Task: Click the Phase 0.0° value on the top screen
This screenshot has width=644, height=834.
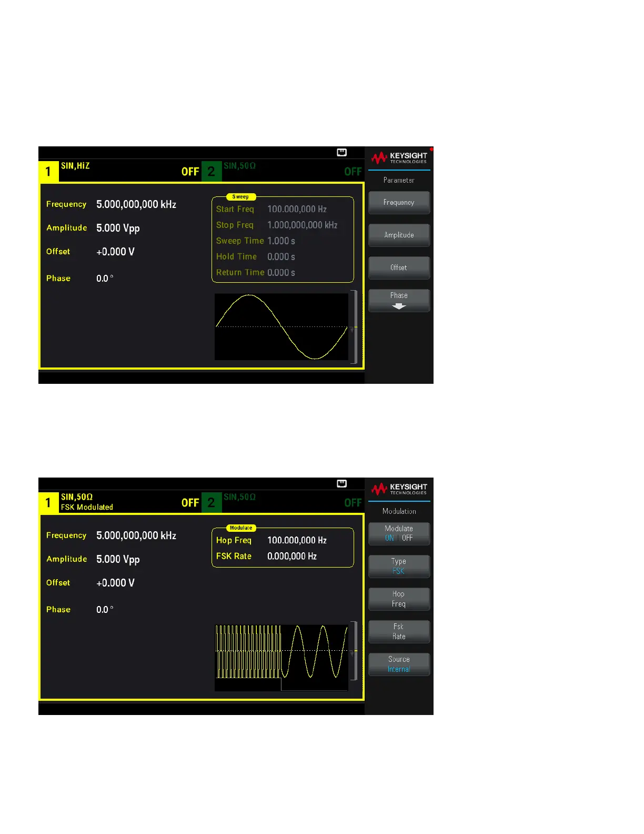Action: [105, 278]
